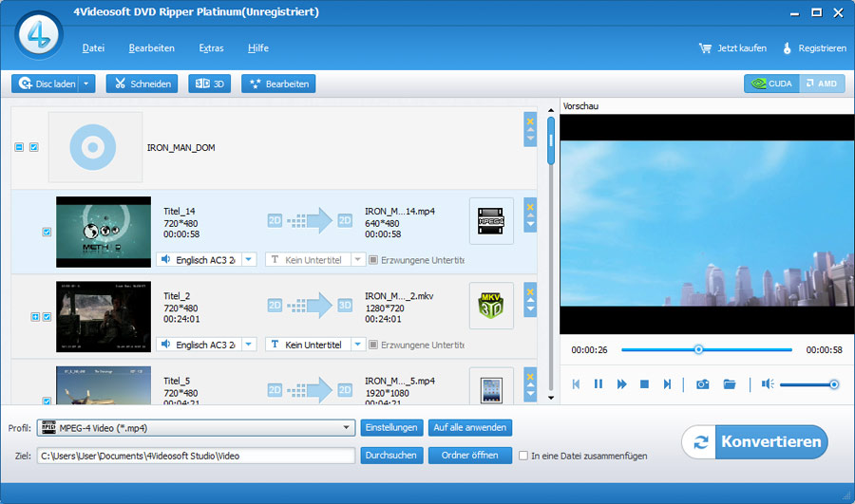This screenshot has height=504, width=855.
Task: Click Auf alle anwenden button
Action: pyautogui.click(x=470, y=428)
